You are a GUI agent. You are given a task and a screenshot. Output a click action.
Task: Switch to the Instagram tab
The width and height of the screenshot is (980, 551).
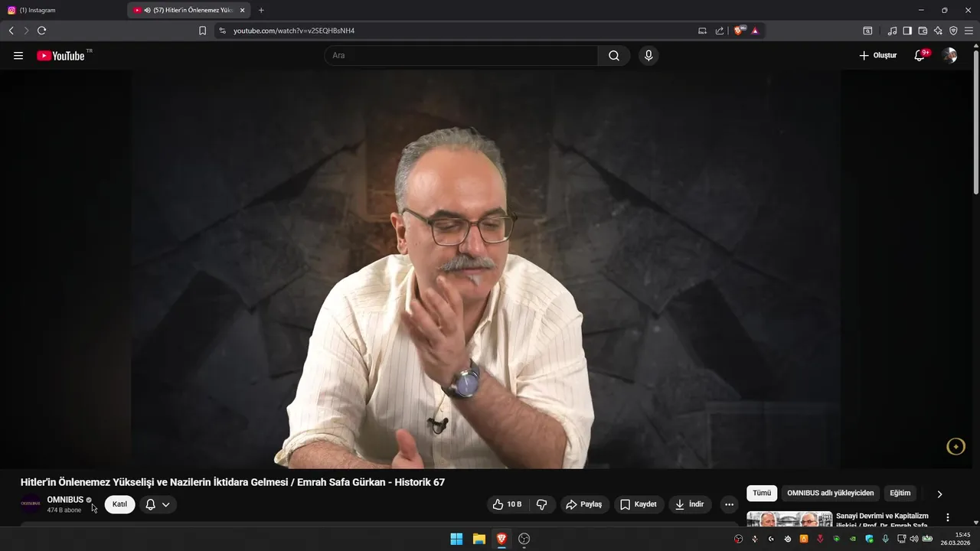click(x=64, y=10)
